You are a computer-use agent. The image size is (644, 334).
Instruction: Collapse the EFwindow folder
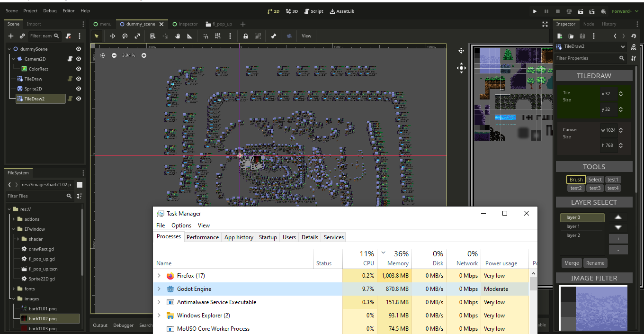click(x=14, y=229)
